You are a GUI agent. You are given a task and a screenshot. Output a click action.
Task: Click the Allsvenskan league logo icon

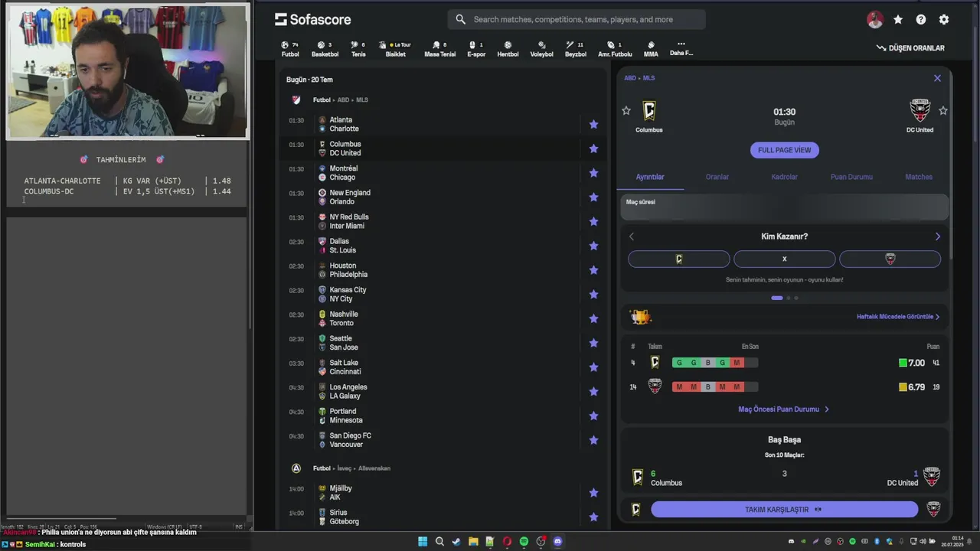[296, 468]
